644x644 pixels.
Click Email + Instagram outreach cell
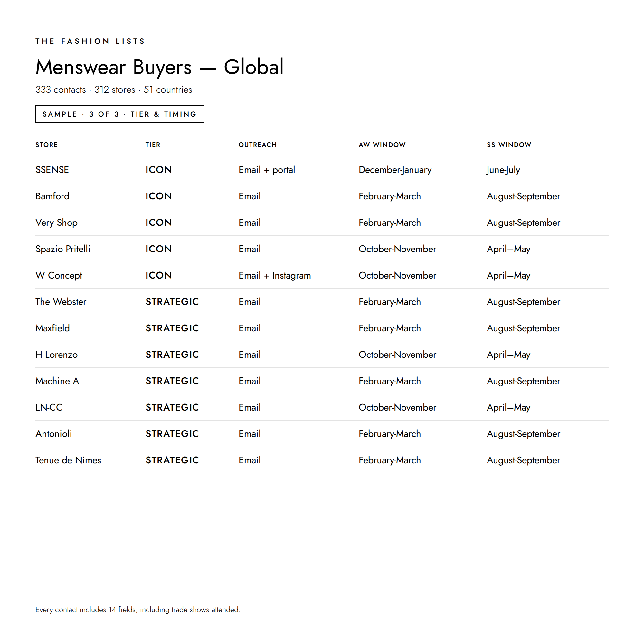tap(275, 276)
